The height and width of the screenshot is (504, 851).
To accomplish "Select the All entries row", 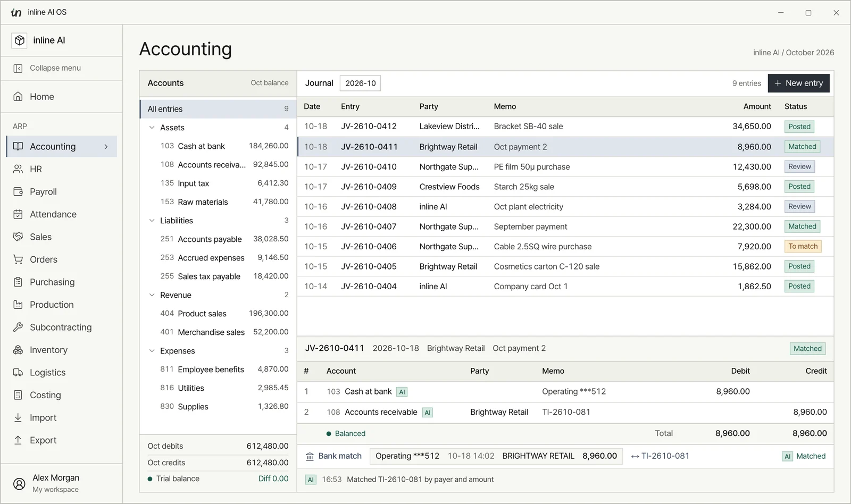I will (218, 109).
